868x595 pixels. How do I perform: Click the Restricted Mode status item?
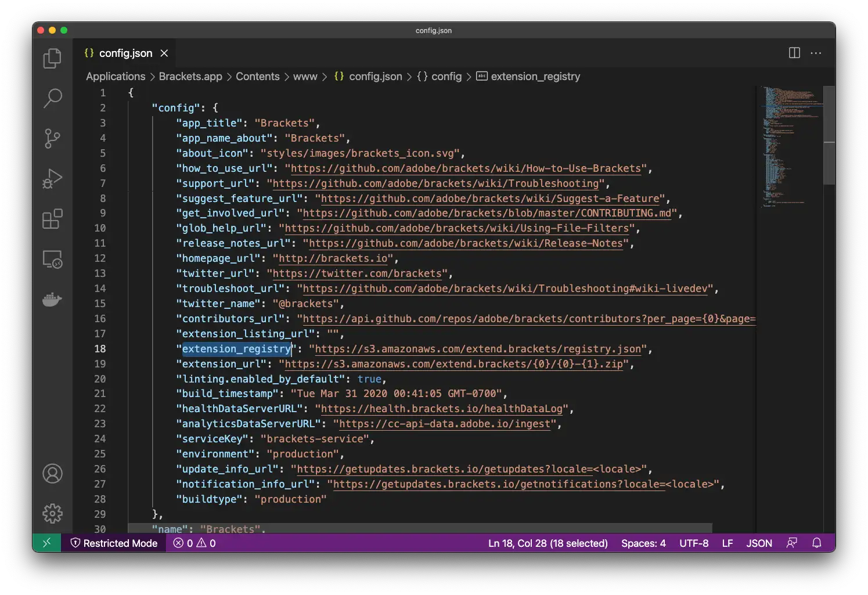click(x=114, y=543)
